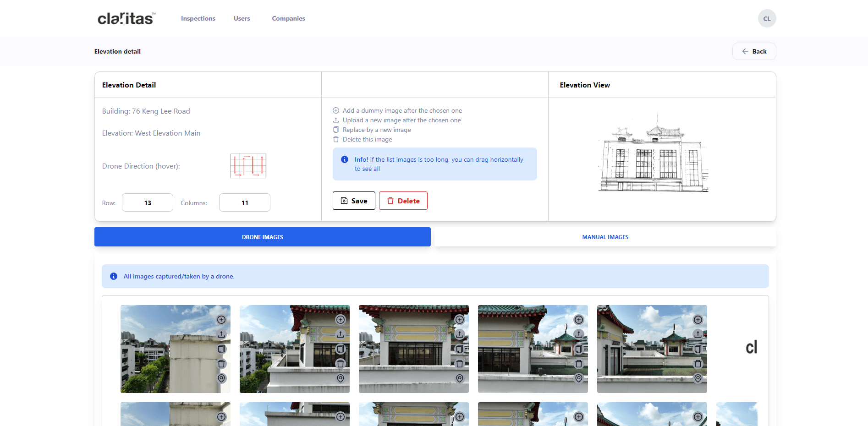Click info icon in drone images banner
The height and width of the screenshot is (426, 868).
[114, 276]
